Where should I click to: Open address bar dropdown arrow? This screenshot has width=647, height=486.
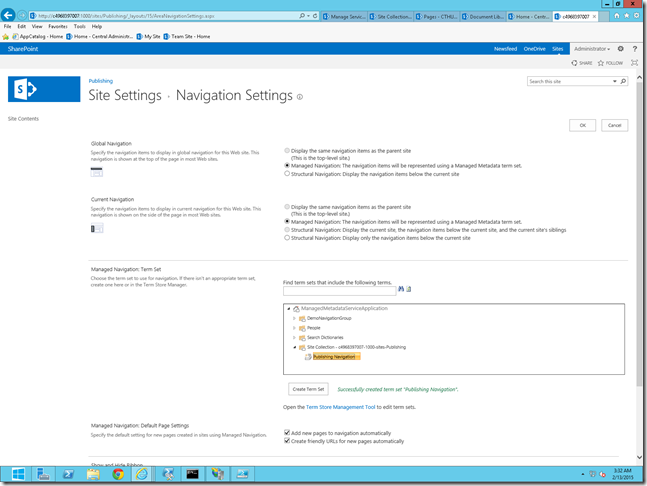click(308, 16)
